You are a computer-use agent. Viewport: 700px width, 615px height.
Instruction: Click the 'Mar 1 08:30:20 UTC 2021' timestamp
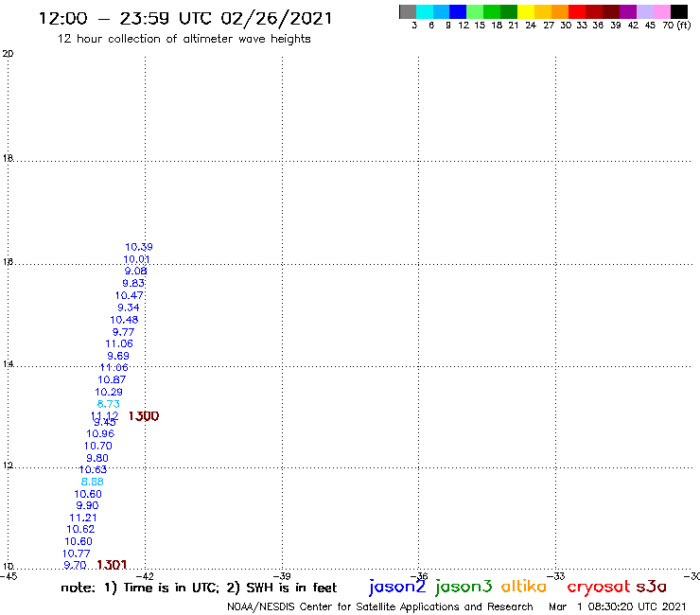[x=617, y=606]
